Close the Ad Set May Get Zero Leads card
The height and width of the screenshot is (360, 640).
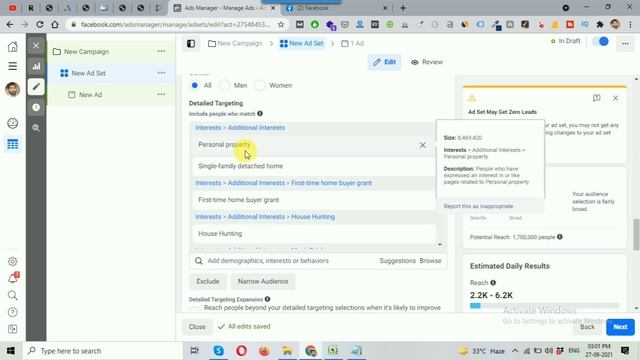coord(616,98)
